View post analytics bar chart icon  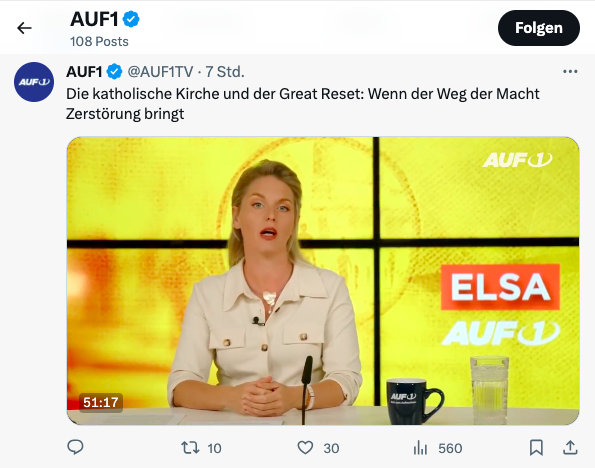(x=420, y=448)
